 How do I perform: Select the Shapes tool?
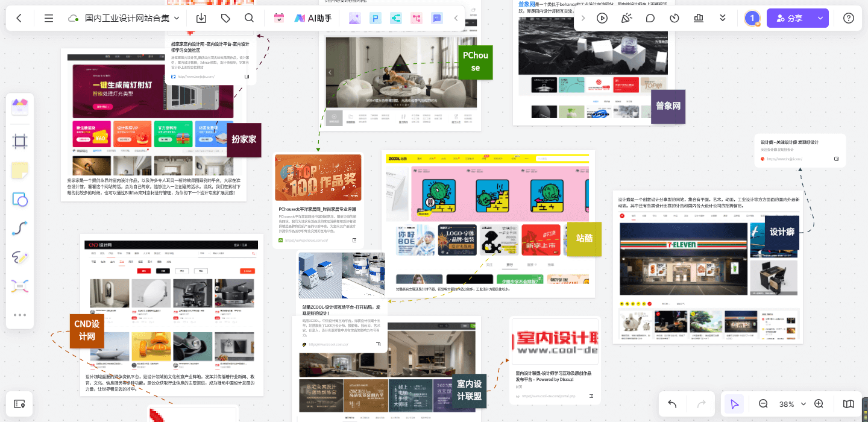click(x=20, y=200)
